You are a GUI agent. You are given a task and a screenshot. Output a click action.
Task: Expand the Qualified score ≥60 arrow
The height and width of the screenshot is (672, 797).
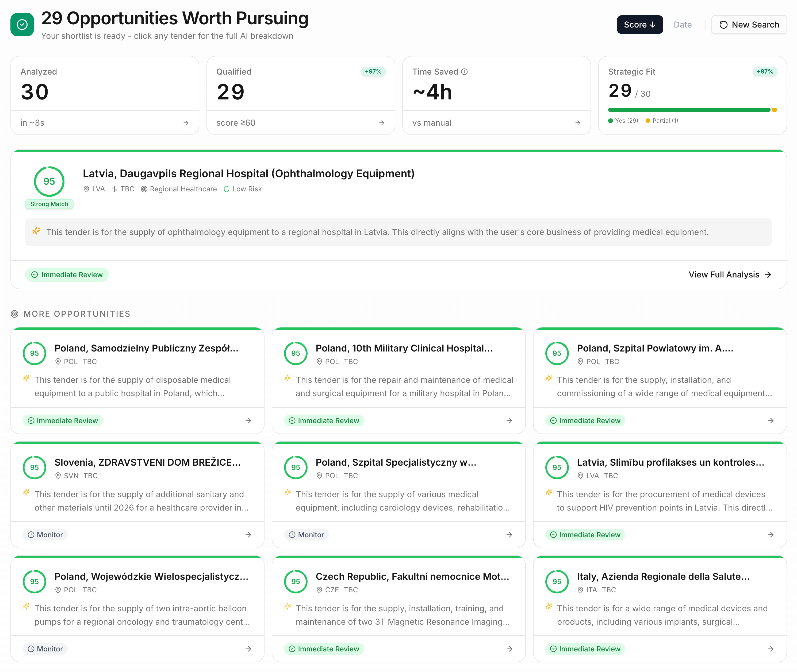[382, 123]
